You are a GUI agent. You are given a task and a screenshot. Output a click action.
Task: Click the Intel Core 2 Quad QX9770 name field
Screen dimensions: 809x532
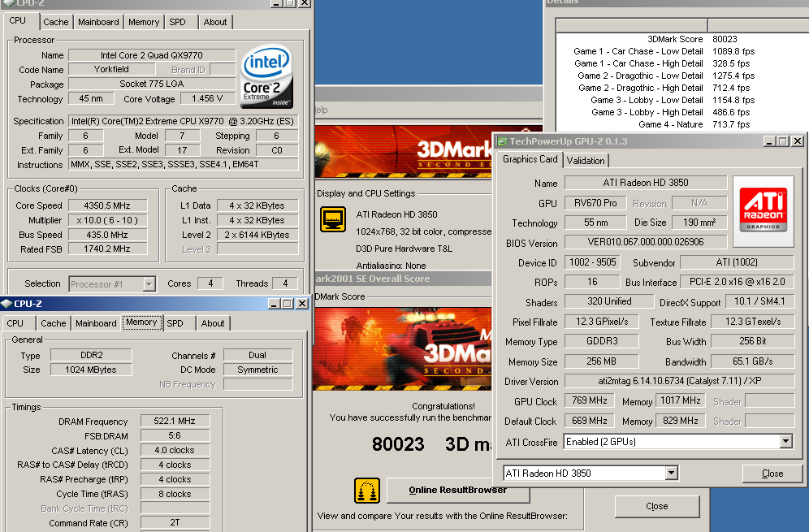point(152,55)
